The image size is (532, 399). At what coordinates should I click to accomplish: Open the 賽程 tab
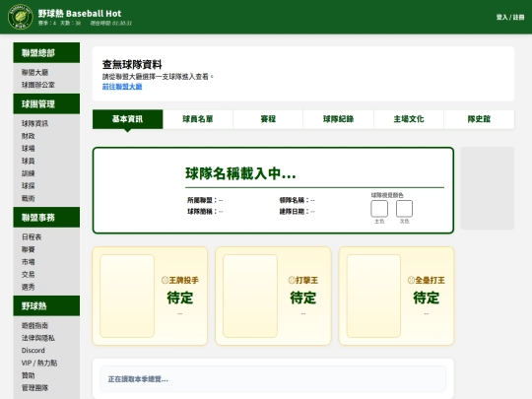click(268, 119)
